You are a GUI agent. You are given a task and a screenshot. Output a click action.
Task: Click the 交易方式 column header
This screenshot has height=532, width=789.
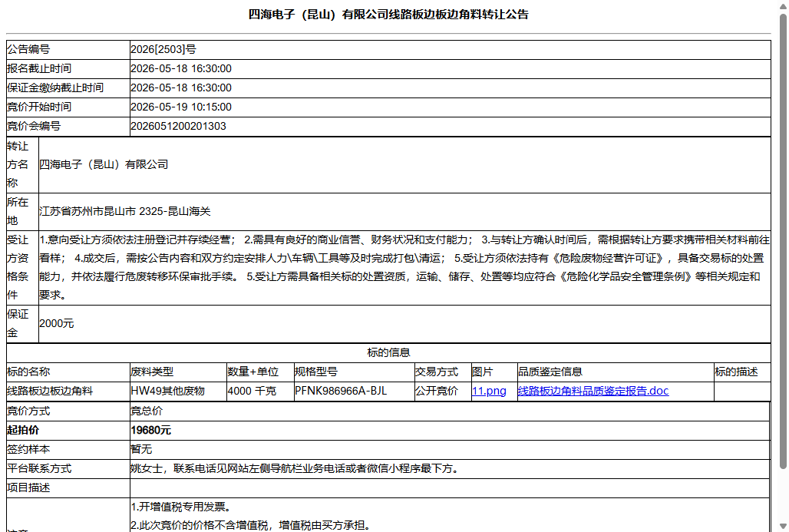pyautogui.click(x=443, y=372)
